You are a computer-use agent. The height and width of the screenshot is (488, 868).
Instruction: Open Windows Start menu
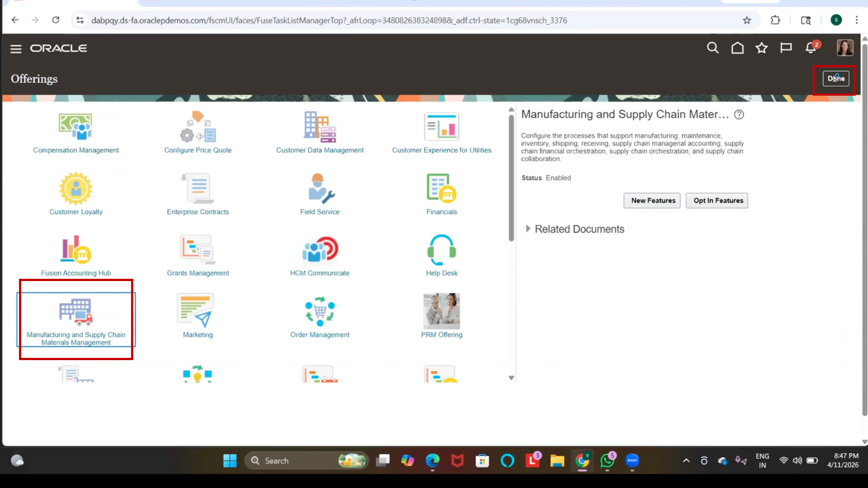coord(230,461)
